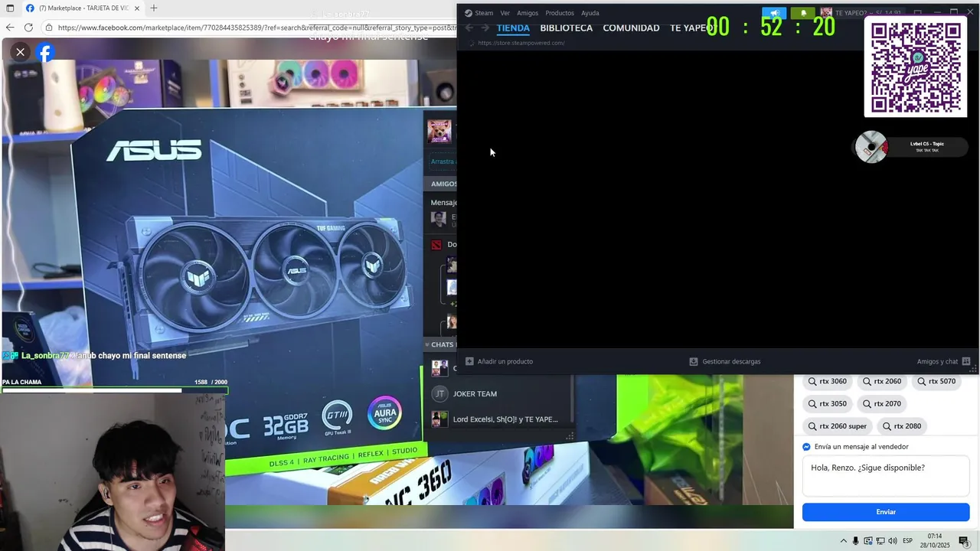Click the JT avatar of JOKER TEAM
The height and width of the screenshot is (551, 980).
click(439, 393)
